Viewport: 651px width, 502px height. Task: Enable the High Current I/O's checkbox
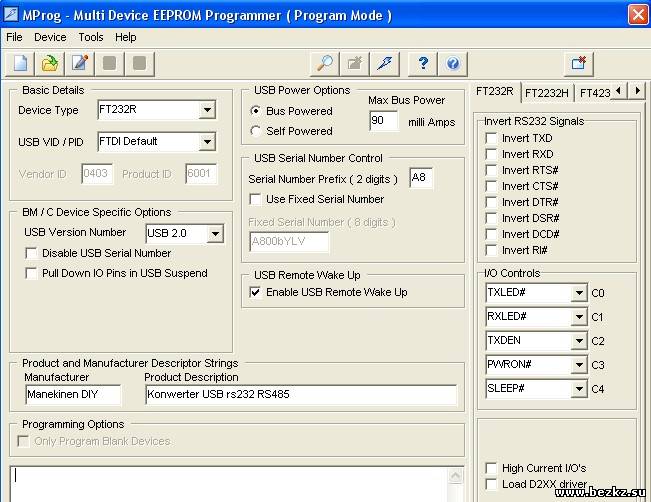point(491,468)
